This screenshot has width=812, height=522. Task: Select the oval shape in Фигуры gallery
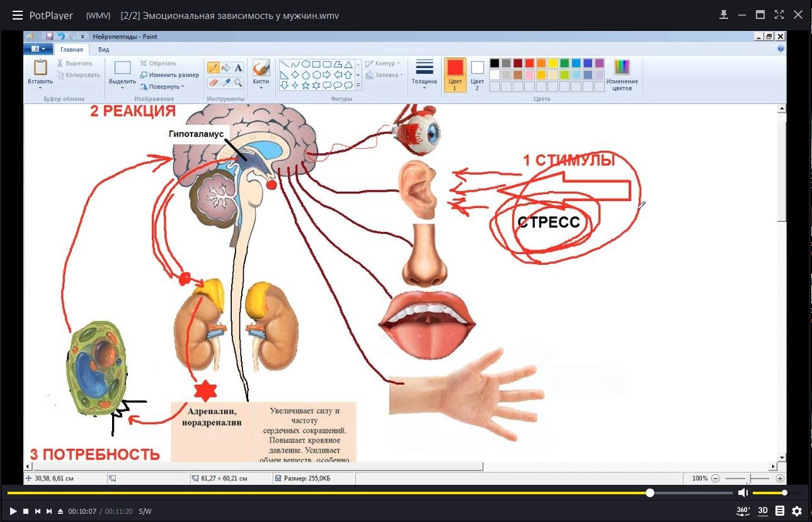coord(306,64)
